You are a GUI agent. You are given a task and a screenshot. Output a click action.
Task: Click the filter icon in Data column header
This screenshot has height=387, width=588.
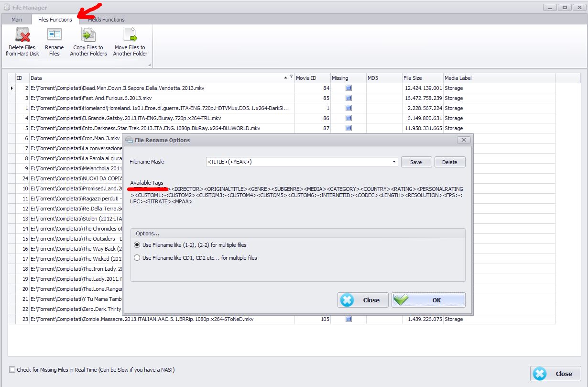pos(291,76)
